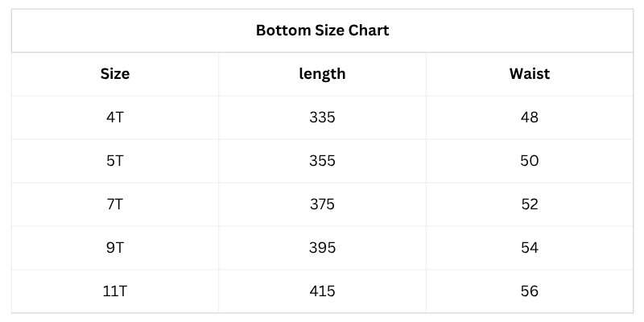644x322 pixels.
Task: Select length value 395
Action: coord(322,248)
